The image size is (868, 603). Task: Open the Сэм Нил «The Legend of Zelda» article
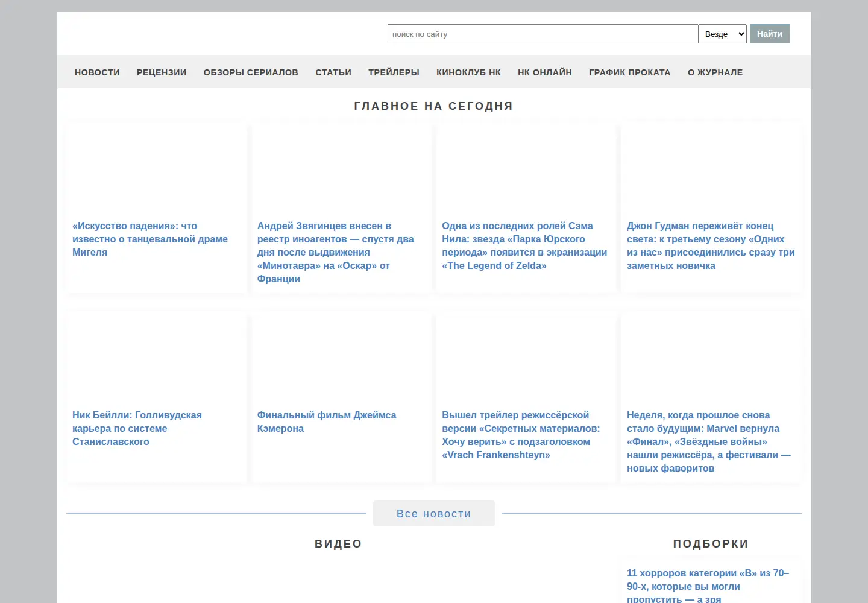click(524, 245)
